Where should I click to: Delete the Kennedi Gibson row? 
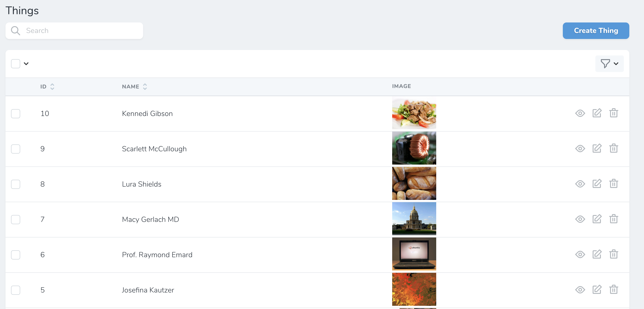[613, 113]
